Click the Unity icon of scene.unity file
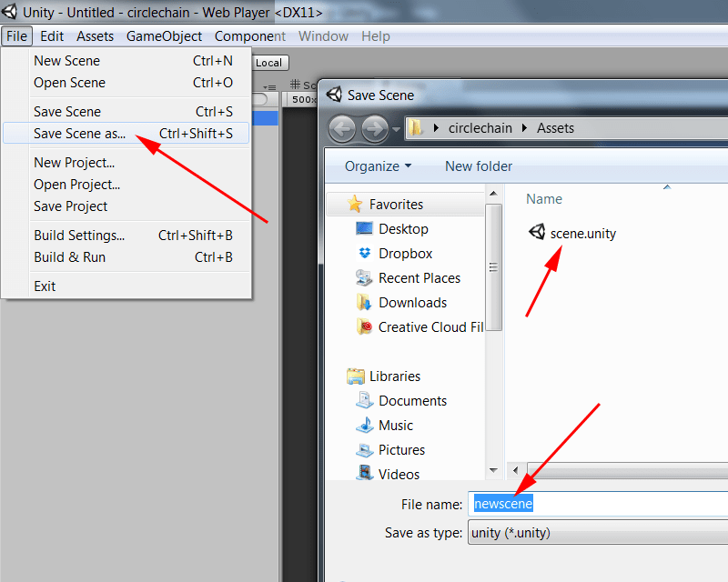The height and width of the screenshot is (582, 728). (x=537, y=232)
